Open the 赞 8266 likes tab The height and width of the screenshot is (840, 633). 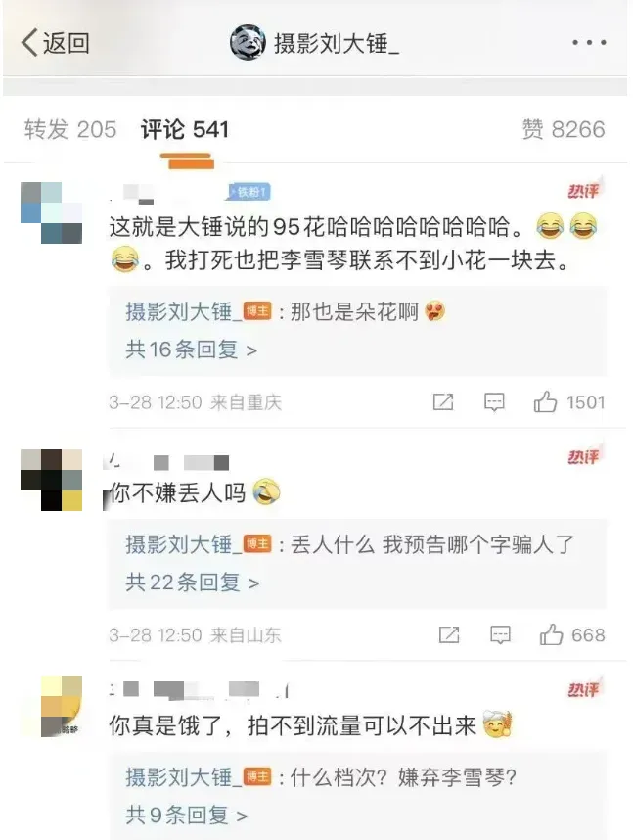click(564, 129)
